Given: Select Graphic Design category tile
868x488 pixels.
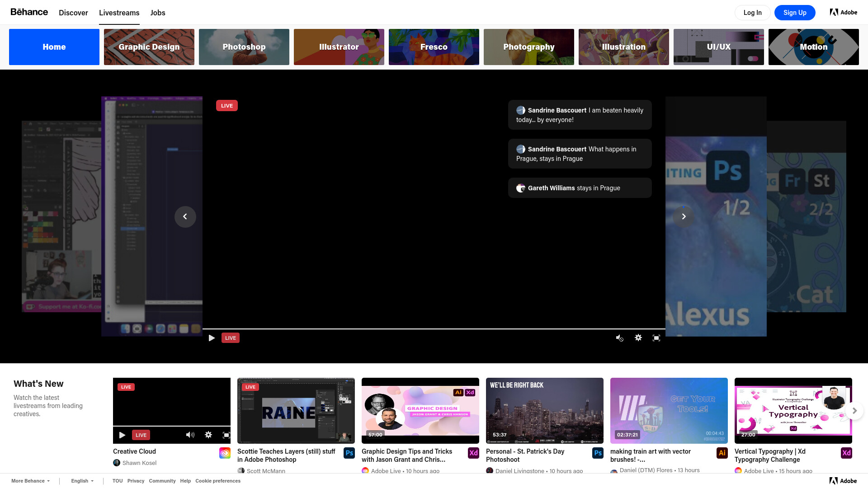Looking at the screenshot, I should coord(149,47).
